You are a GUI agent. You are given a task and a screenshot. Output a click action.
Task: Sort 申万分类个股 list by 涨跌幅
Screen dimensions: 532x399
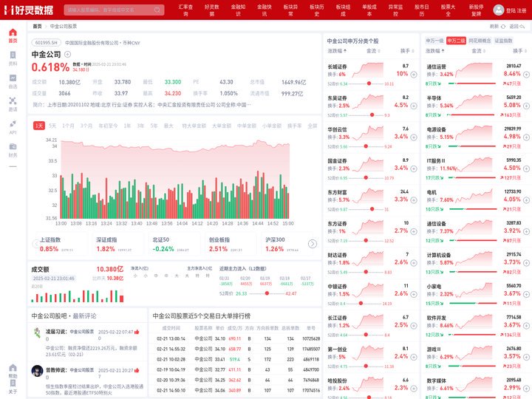(x=337, y=51)
